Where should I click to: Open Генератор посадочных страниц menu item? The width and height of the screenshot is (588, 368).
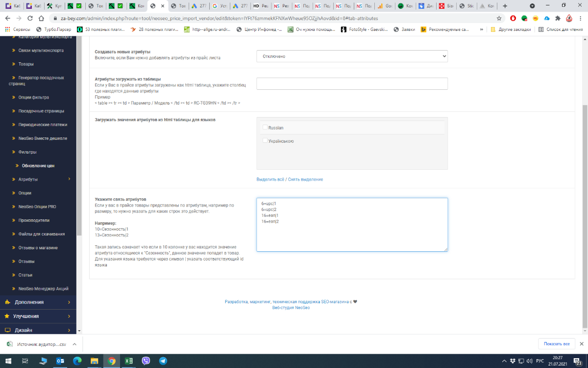click(x=38, y=80)
